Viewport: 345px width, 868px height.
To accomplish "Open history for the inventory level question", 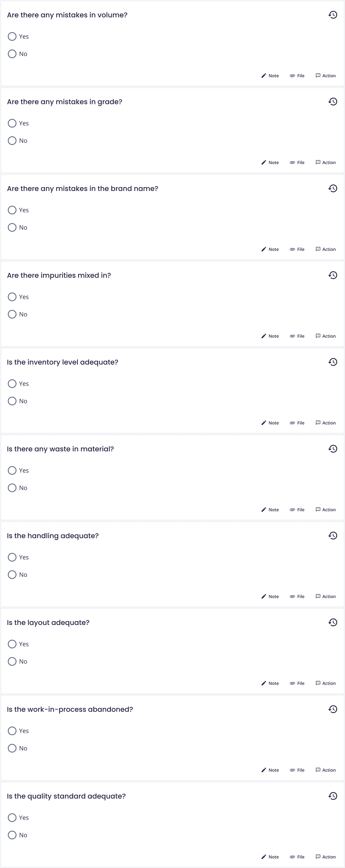I will (333, 362).
